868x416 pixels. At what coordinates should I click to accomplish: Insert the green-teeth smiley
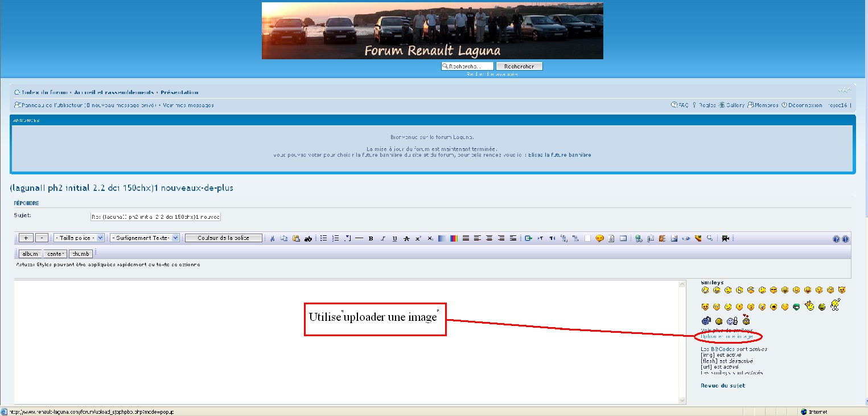pos(796,307)
